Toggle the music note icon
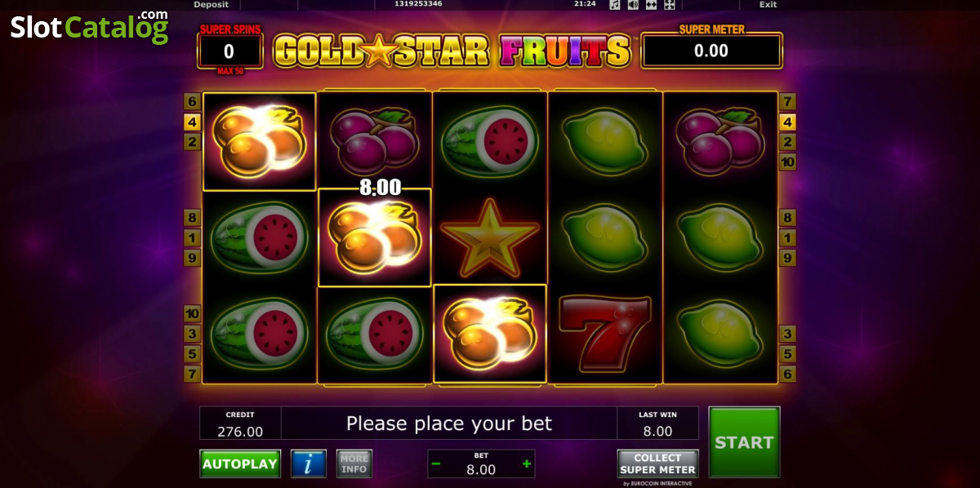This screenshot has height=488, width=980. click(x=615, y=5)
